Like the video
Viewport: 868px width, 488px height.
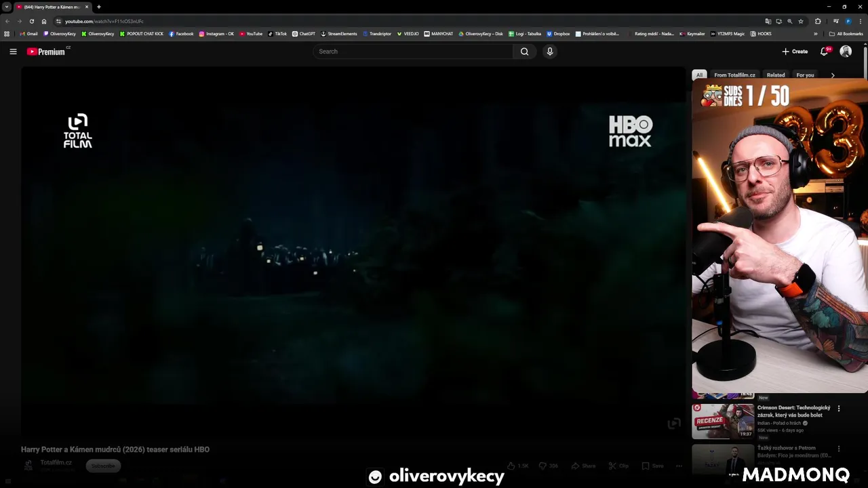coord(518,466)
